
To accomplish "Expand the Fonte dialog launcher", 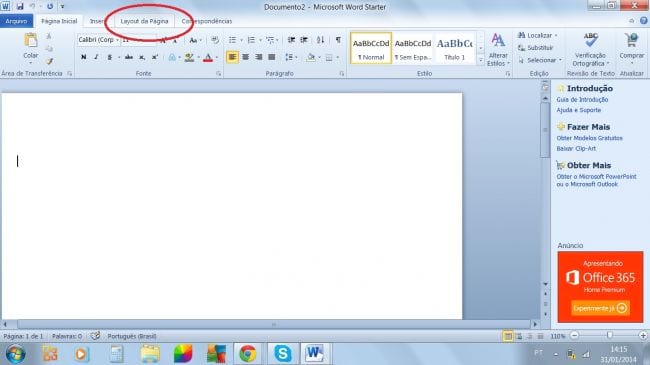I will (218, 73).
